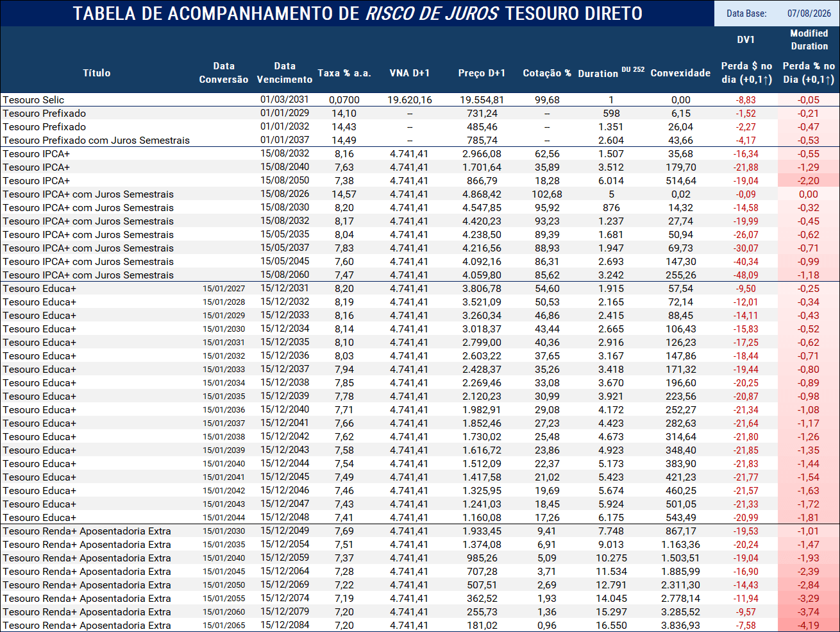Click "Tesouro Prefixado com Juros Semestrais" title
Viewport: 840px width, 632px height.
96,141
